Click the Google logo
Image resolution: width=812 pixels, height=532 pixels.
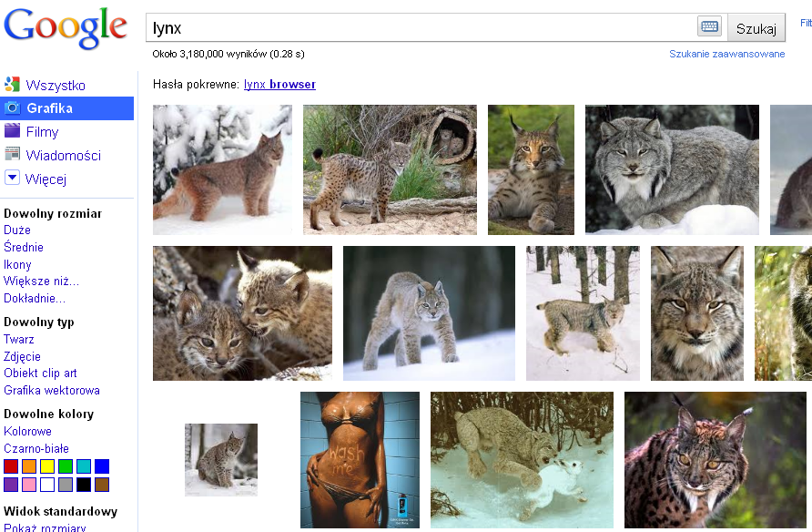[x=66, y=29]
